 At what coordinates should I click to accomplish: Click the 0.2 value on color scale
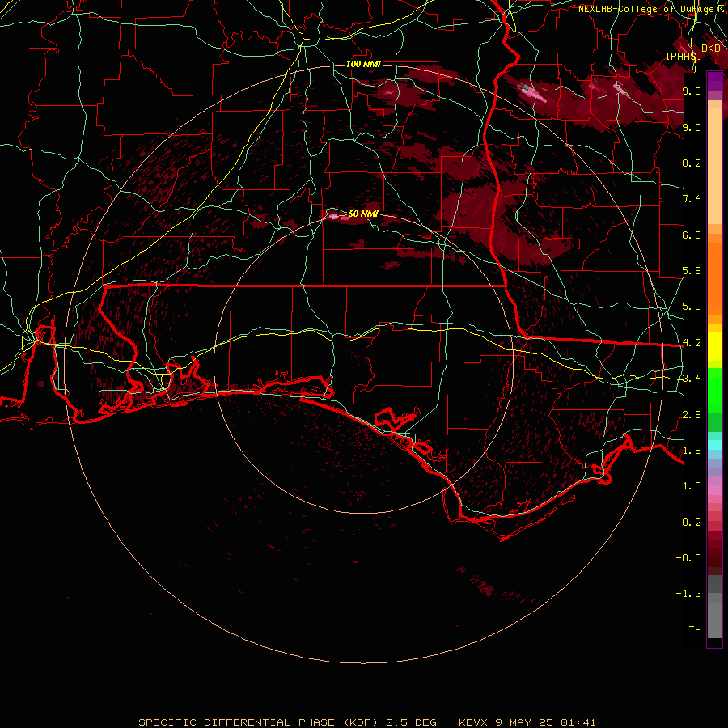coord(692,523)
